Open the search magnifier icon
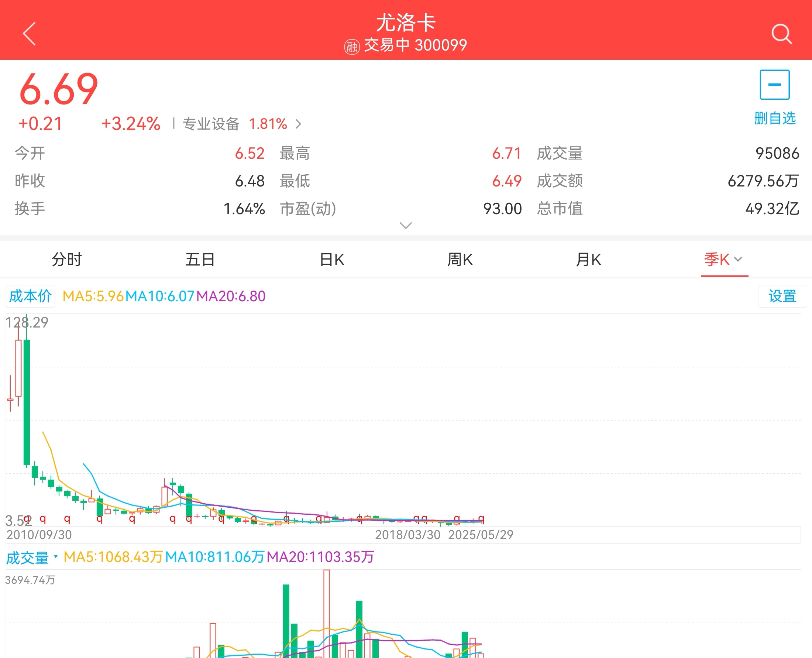Viewport: 812px width, 658px height. pyautogui.click(x=782, y=34)
